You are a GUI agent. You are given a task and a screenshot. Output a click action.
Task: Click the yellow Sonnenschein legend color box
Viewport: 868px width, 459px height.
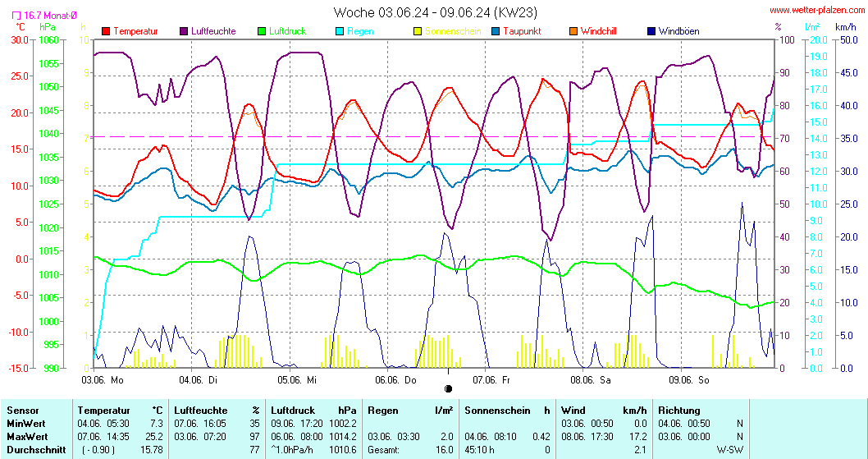pos(418,31)
